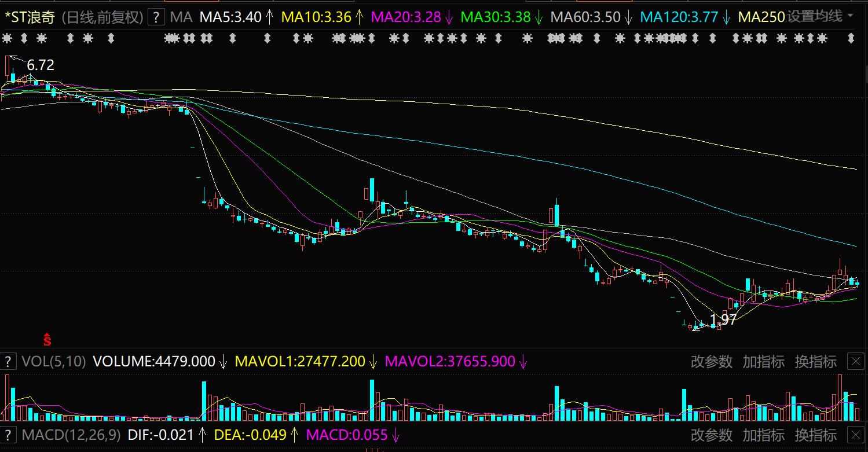This screenshot has height=452, width=868.
Task: Open 设置均线 moving average settings
Action: [x=815, y=16]
